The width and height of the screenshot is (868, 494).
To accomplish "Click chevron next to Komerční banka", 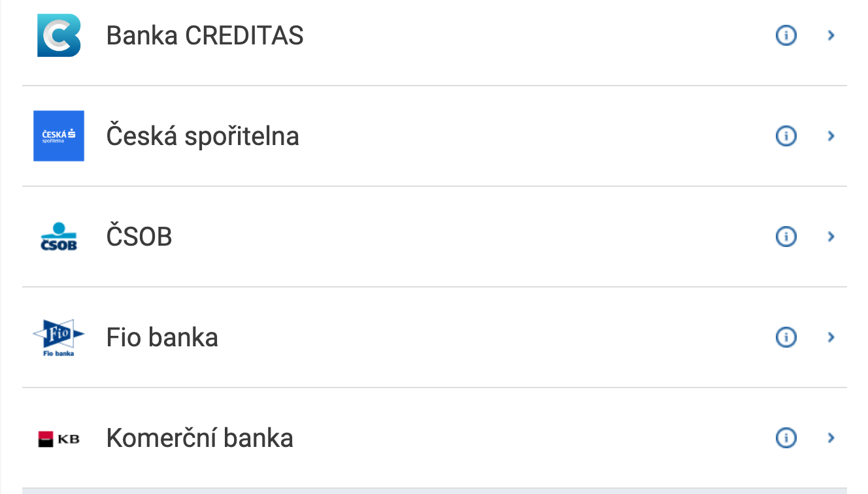I will click(831, 438).
